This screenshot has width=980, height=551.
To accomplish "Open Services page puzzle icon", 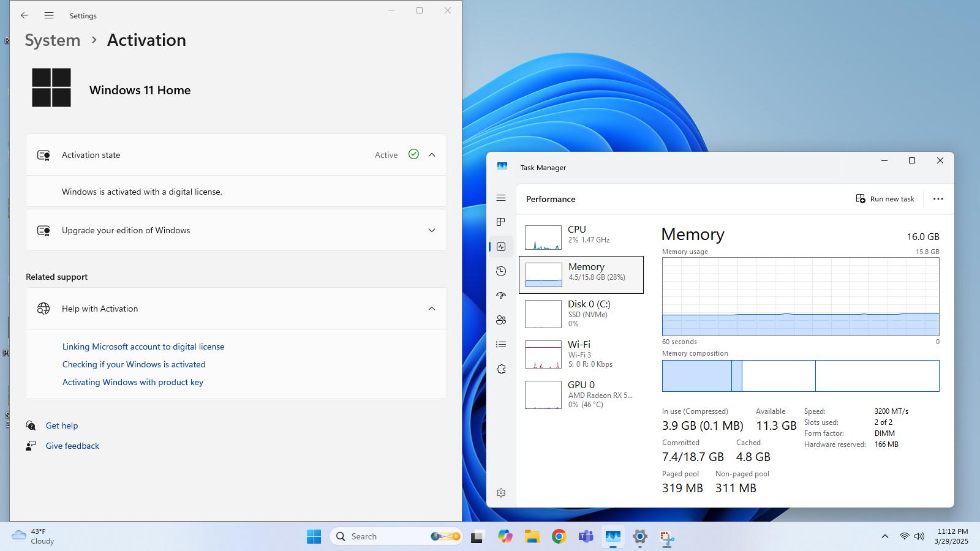I will tap(501, 369).
